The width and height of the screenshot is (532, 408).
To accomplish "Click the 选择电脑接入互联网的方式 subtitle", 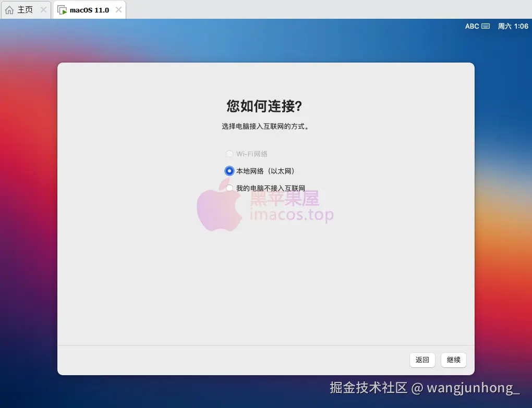I will coord(266,126).
